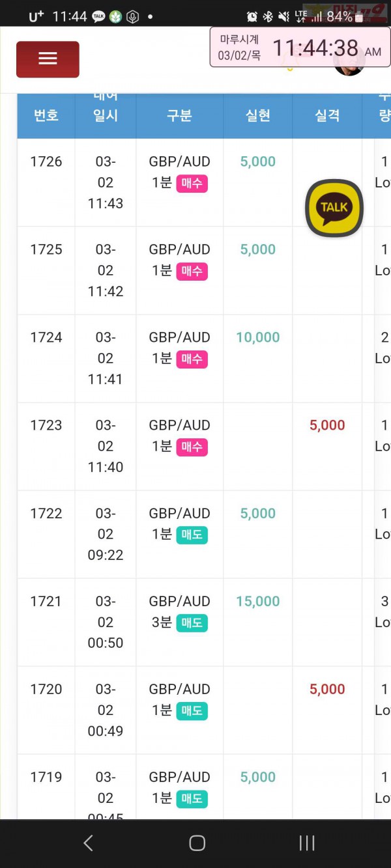Screen dimensions: 391x868
Task: Click the 실격 column header
Action: tap(327, 115)
